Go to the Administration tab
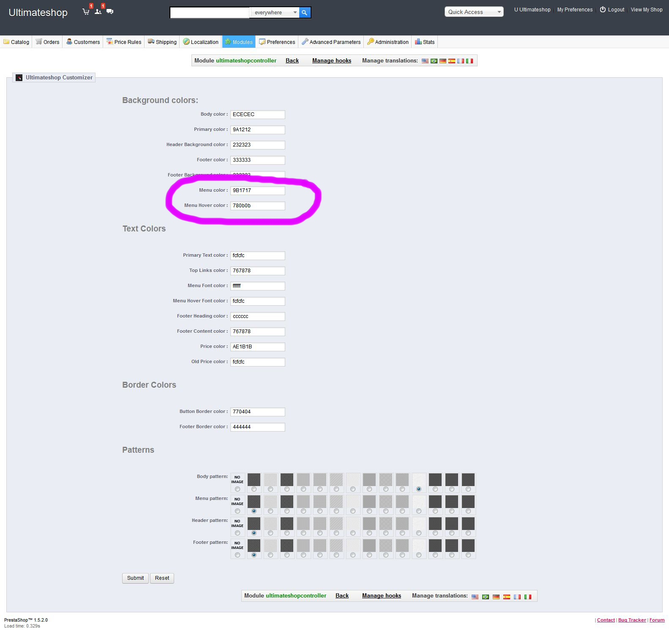669x644 pixels. click(388, 42)
